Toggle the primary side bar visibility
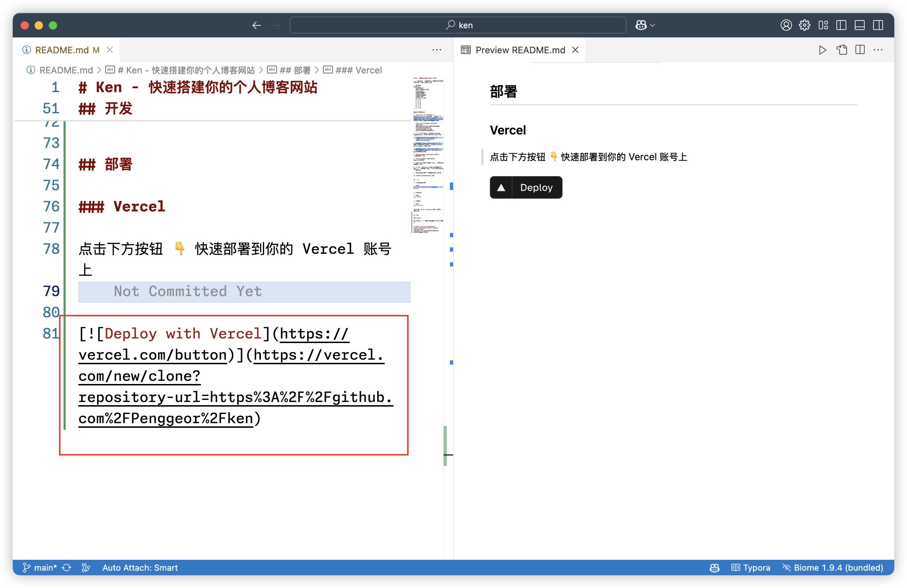The image size is (907, 588). click(x=841, y=25)
